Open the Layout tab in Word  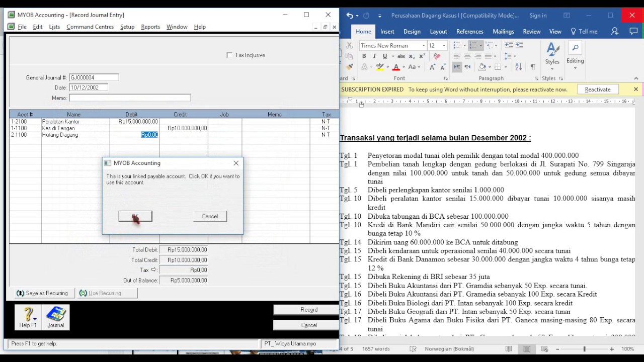(438, 31)
